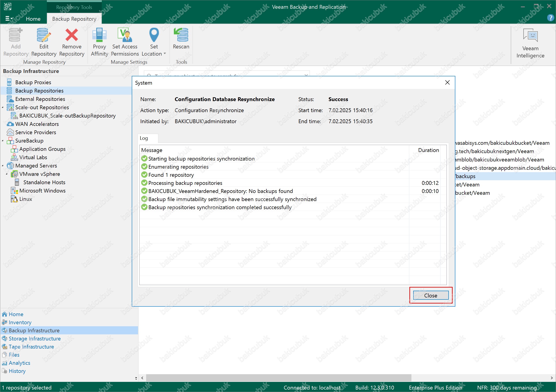
Task: Select the '/backups' path row behind dialog
Action: click(505, 176)
